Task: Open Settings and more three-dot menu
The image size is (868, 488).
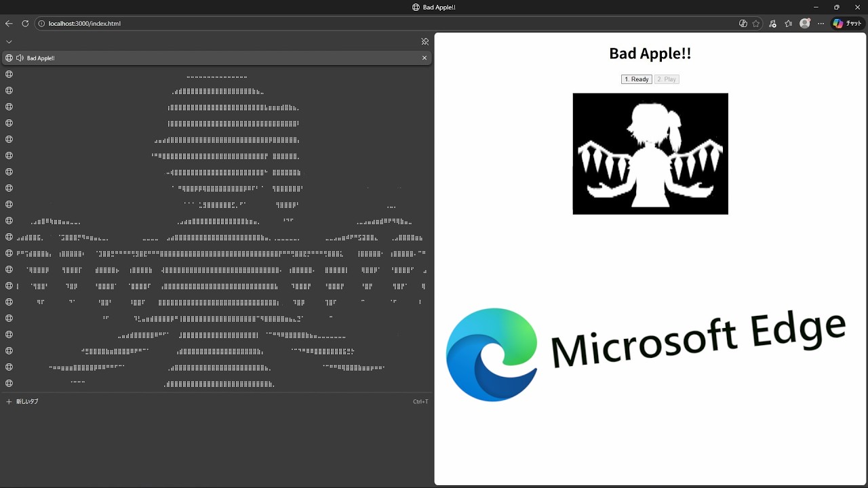Action: click(821, 23)
